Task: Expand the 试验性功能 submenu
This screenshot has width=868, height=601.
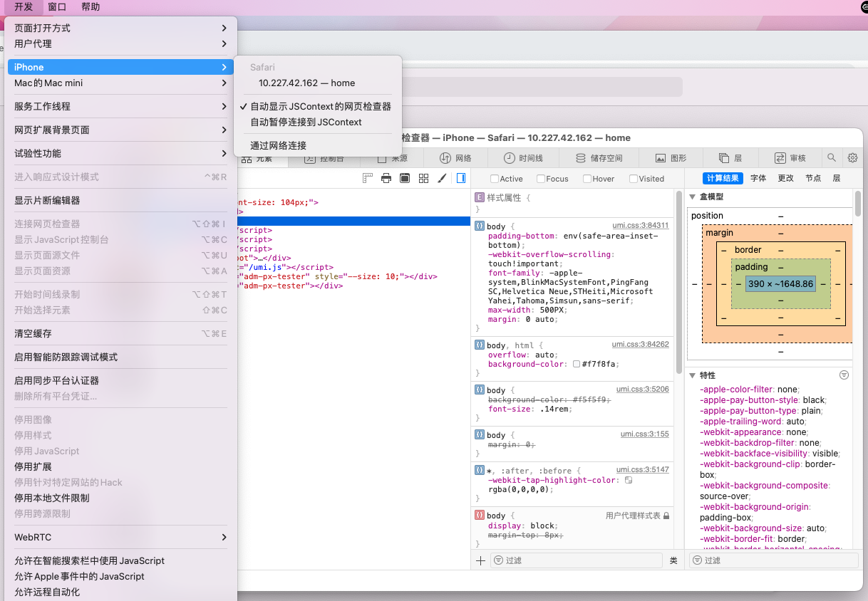Action: click(120, 153)
